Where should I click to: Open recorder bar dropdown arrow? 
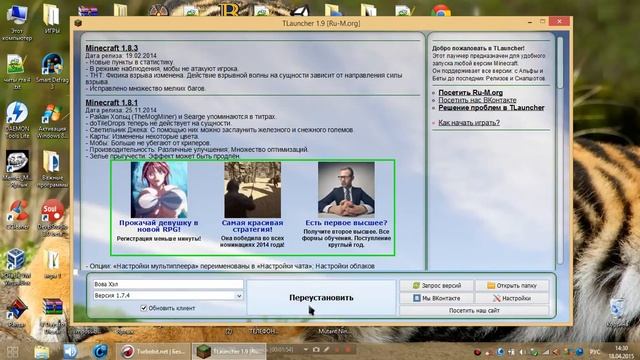[305, 350]
